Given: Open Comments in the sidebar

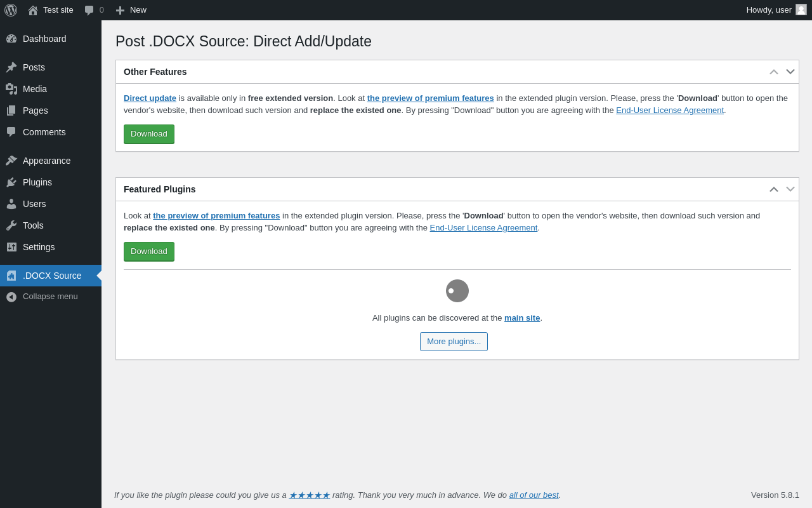Looking at the screenshot, I should coord(51,132).
